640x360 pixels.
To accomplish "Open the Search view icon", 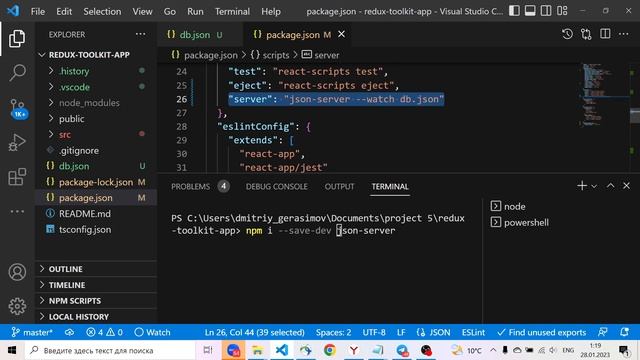I will pos(17,73).
